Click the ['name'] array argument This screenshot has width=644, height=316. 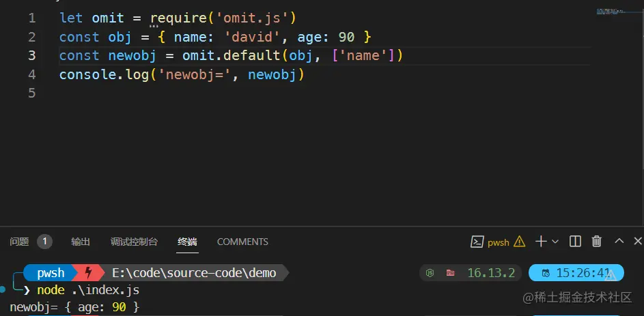[x=363, y=56]
